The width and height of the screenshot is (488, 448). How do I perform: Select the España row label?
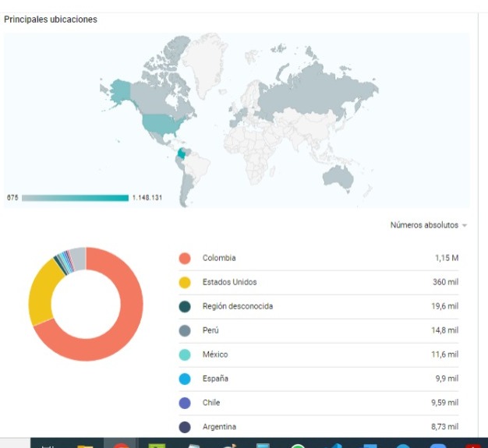(215, 379)
